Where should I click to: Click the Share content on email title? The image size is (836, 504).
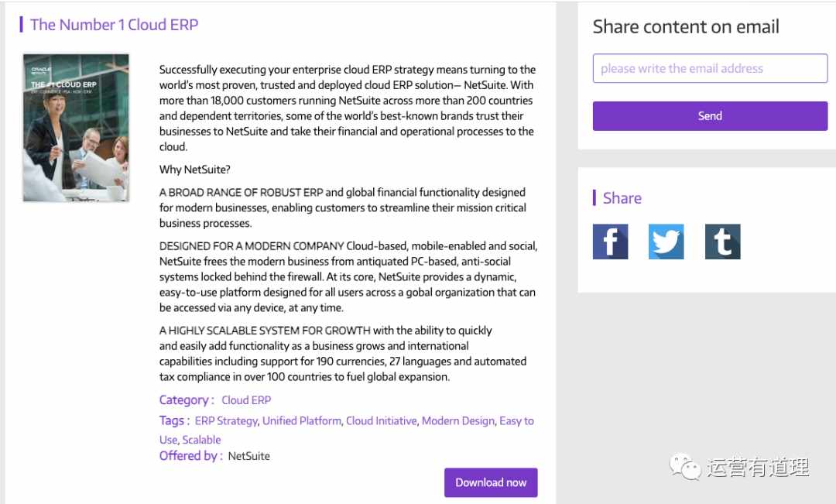[686, 26]
